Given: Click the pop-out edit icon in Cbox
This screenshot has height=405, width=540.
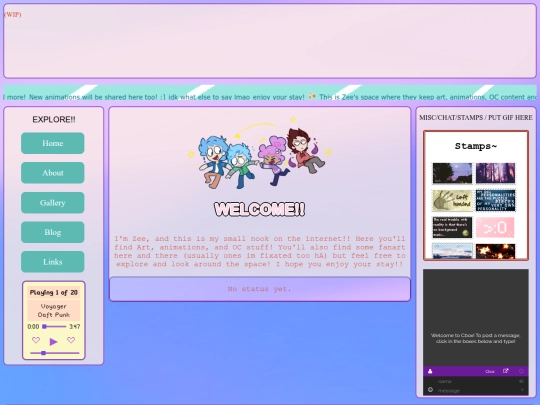Looking at the screenshot, I should 506,371.
